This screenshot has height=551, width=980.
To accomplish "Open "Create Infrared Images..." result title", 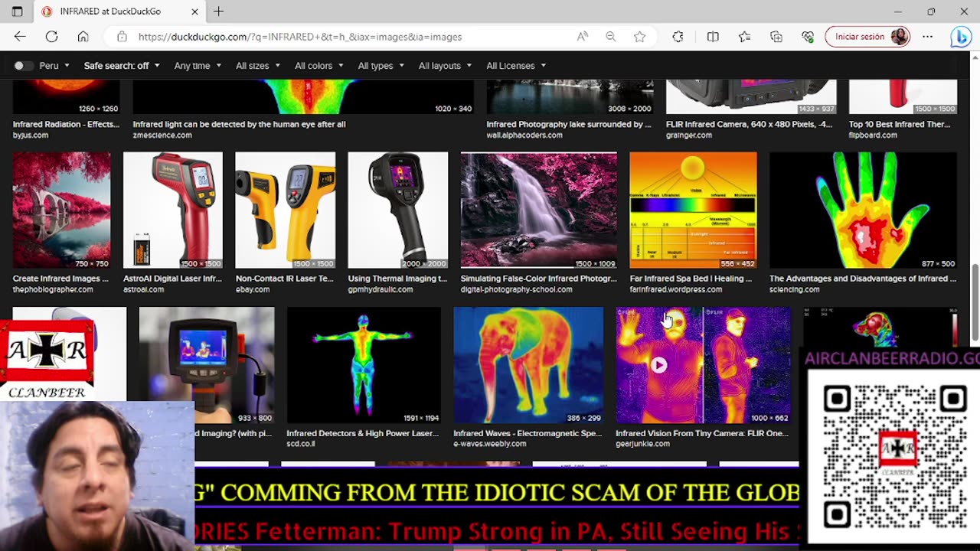I will (x=60, y=279).
